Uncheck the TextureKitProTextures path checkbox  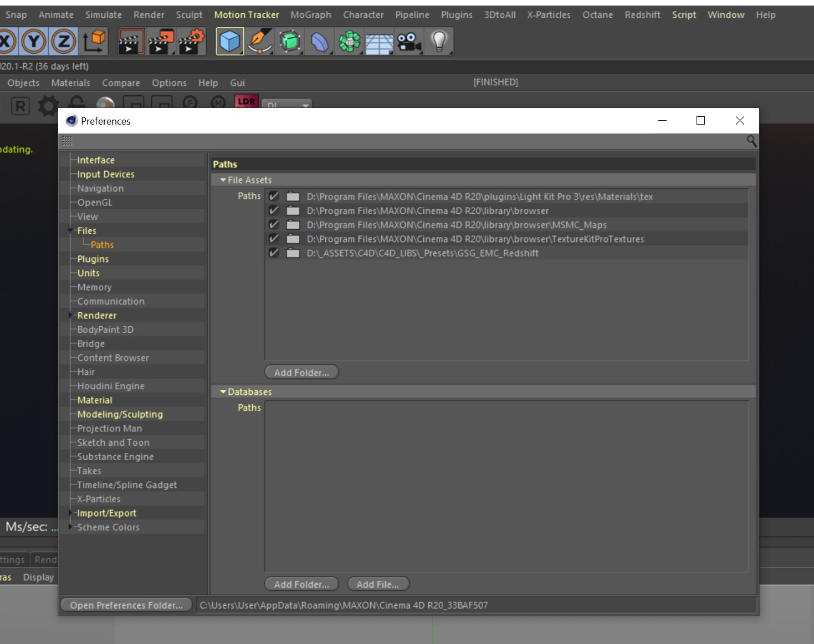pyautogui.click(x=274, y=239)
